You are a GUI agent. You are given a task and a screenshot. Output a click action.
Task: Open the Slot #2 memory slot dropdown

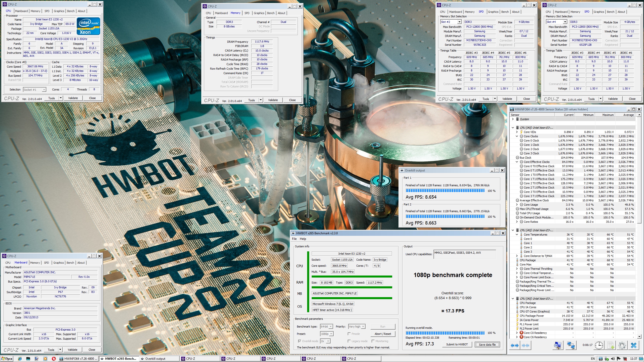(451, 22)
